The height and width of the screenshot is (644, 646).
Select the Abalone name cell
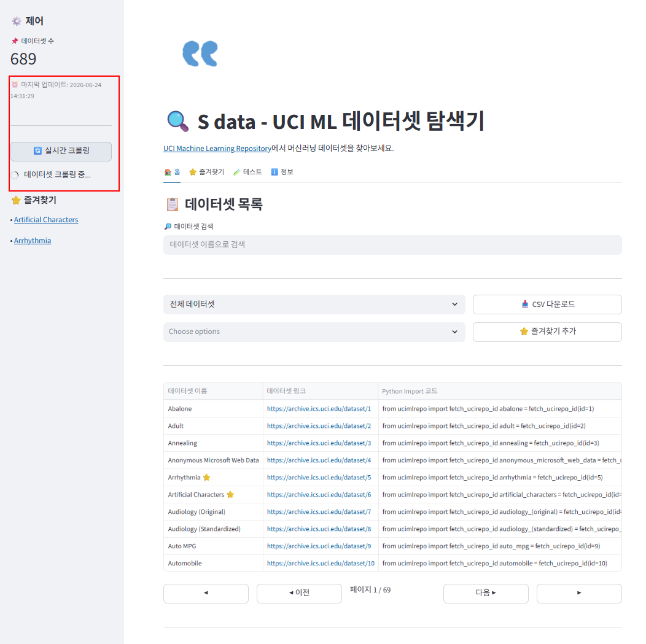coord(213,409)
